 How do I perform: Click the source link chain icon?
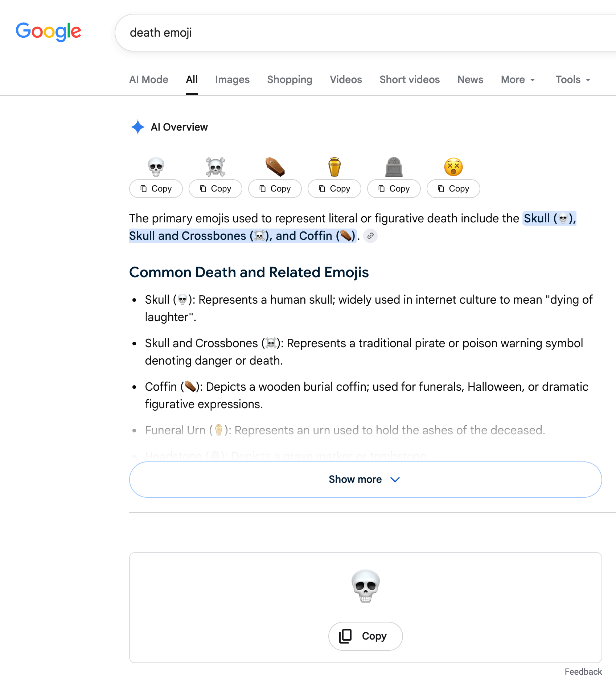pyautogui.click(x=370, y=236)
